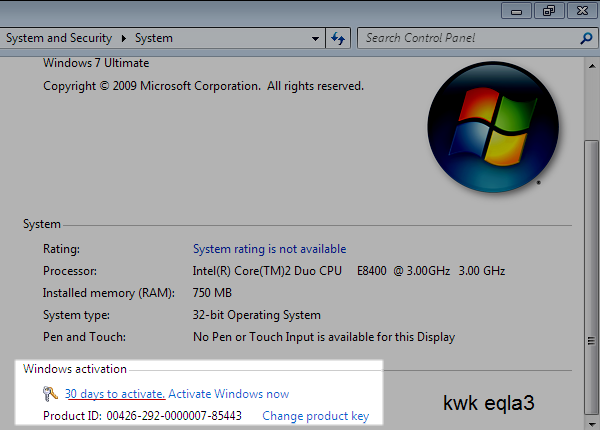Click the Windows logo orb image

[x=493, y=127]
